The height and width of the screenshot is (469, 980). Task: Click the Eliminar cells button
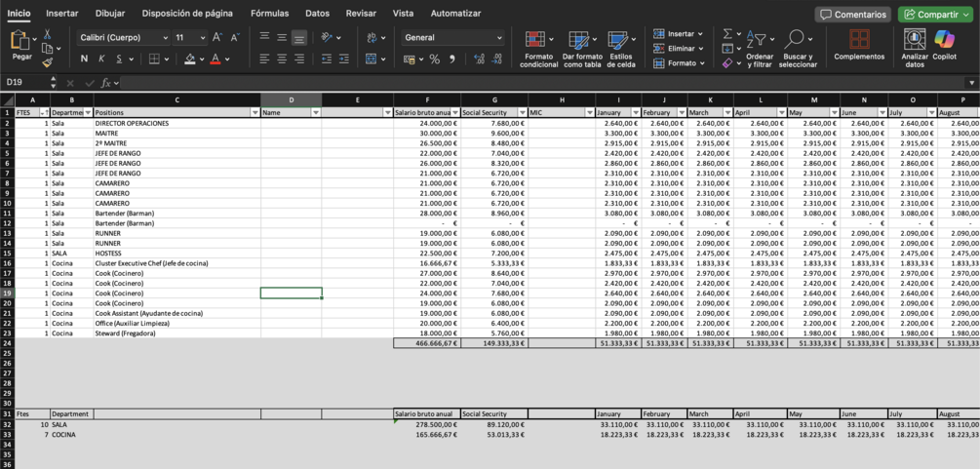679,48
